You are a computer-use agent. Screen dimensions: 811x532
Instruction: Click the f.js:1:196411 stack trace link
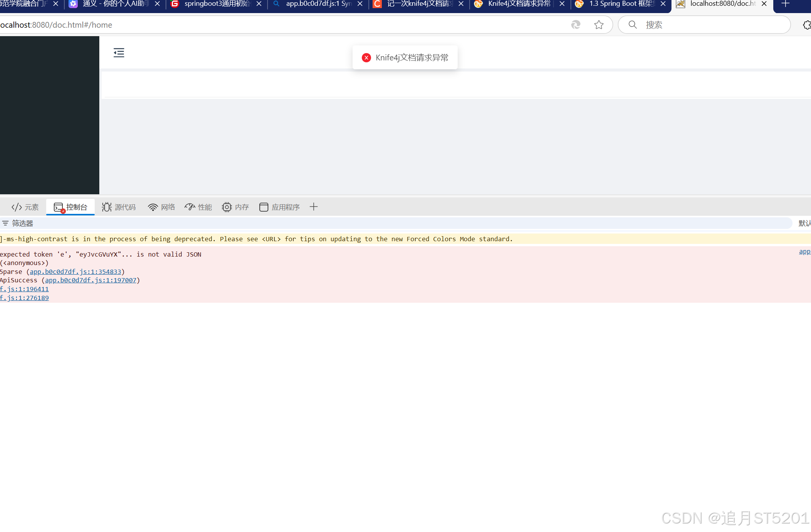click(24, 289)
